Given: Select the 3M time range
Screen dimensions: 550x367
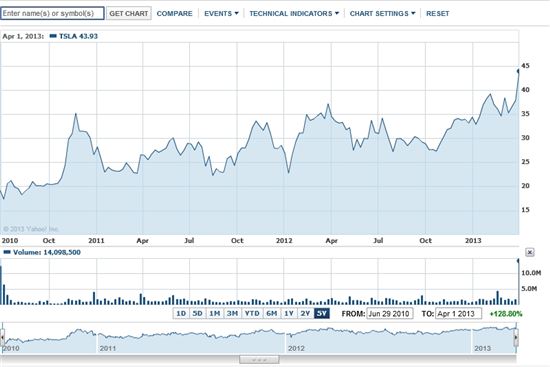Looking at the screenshot, I should point(232,313).
